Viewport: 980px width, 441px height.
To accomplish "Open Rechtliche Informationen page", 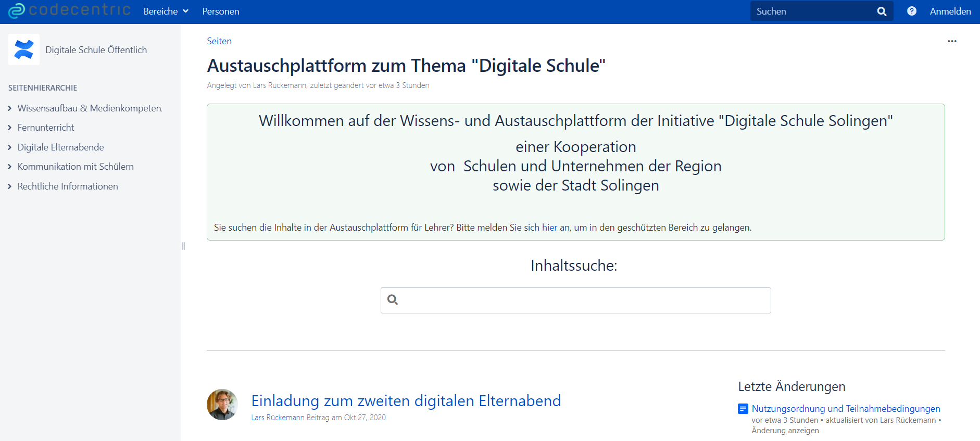I will click(68, 186).
